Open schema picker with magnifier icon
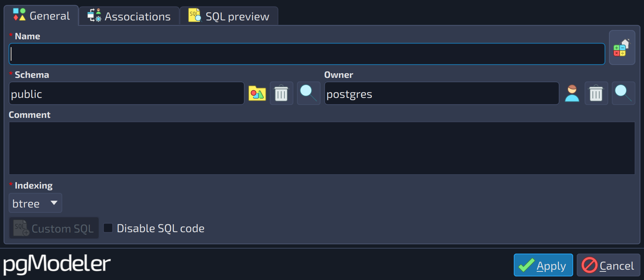Viewport: 644px width, 280px height. tap(308, 93)
